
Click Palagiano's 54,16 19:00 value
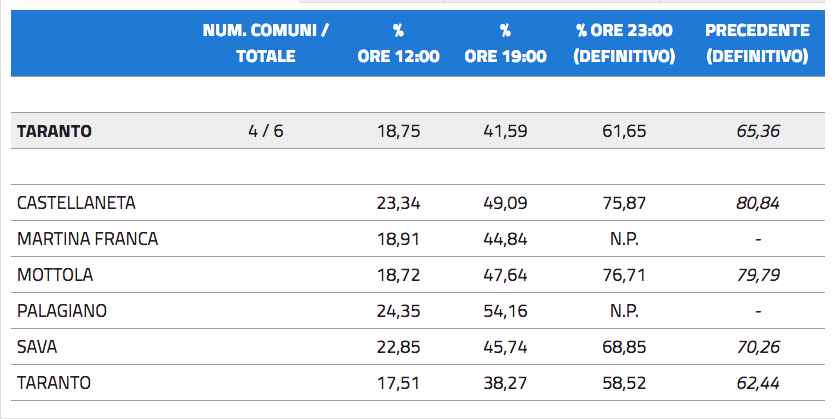point(505,310)
